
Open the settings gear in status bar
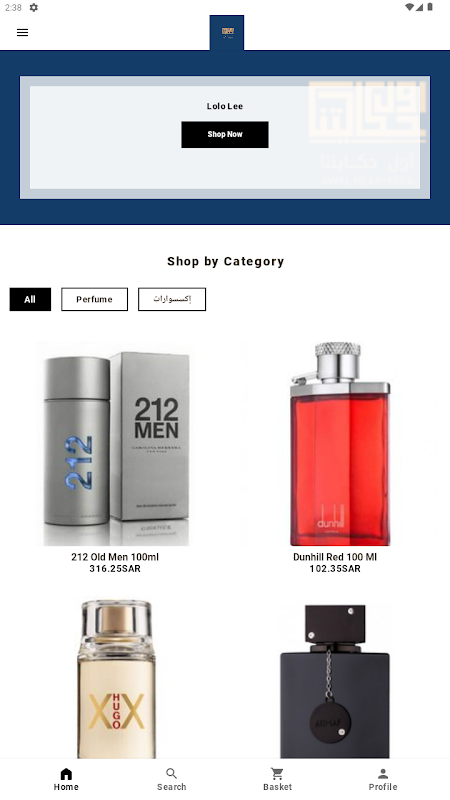click(34, 7)
